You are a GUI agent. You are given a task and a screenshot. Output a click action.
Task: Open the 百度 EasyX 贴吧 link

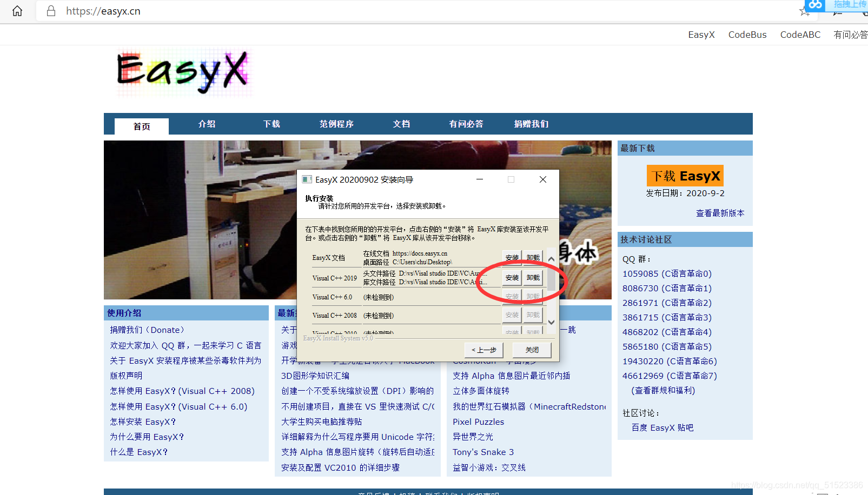click(662, 427)
